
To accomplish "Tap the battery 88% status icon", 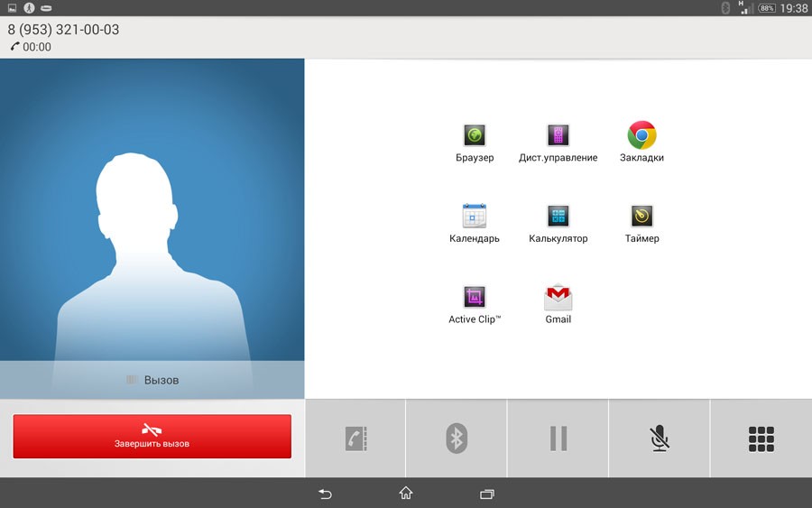I will [x=766, y=8].
